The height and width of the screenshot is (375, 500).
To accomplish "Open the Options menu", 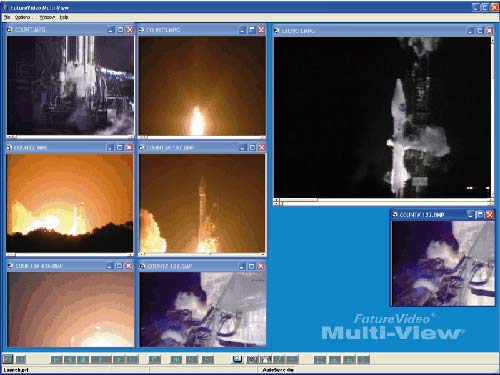I will [23, 17].
